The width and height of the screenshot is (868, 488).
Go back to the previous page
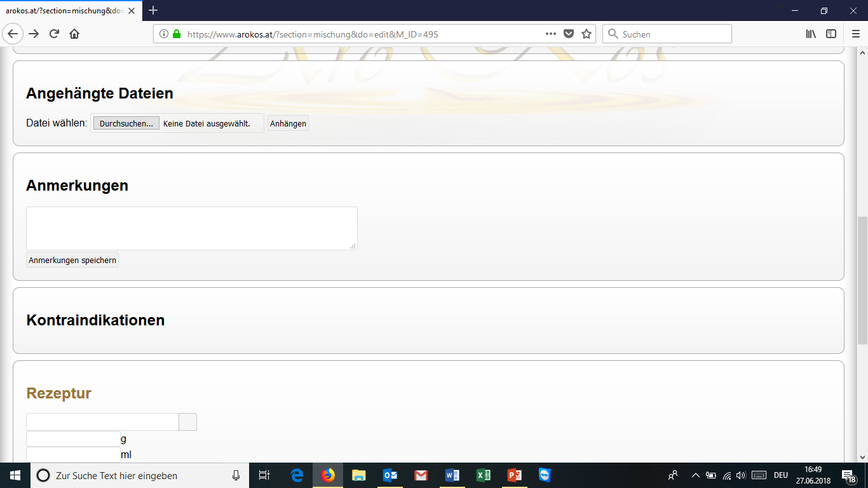(x=13, y=34)
